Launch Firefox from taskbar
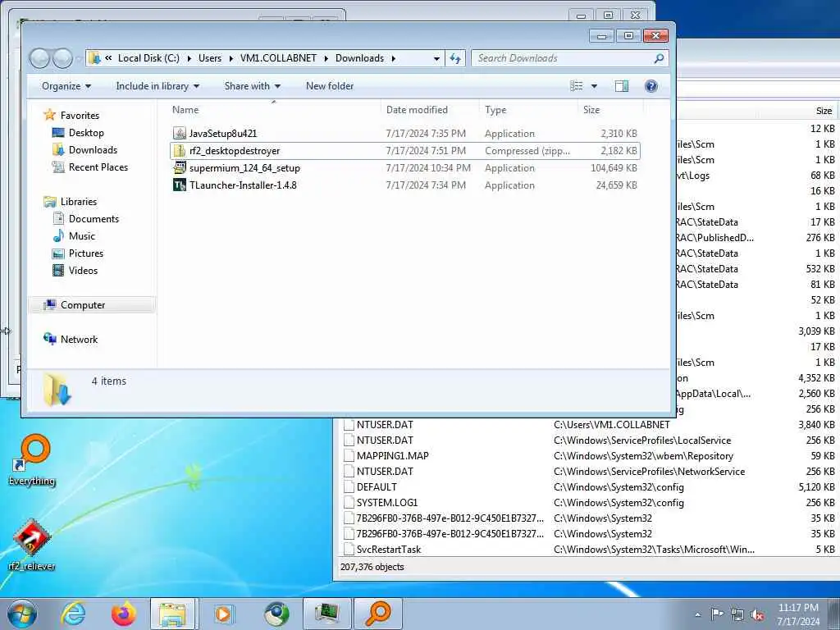Screen dimensions: 840x630 [x=123, y=614]
